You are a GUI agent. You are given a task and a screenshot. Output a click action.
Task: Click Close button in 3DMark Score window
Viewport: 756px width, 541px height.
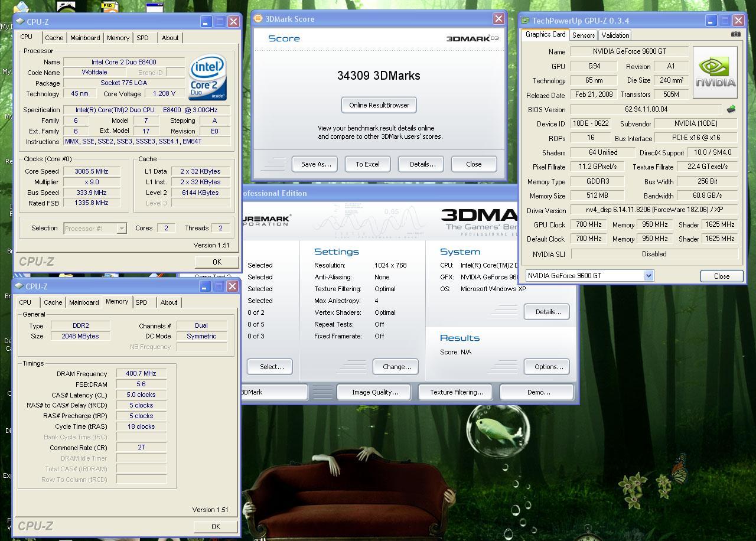[x=474, y=164]
